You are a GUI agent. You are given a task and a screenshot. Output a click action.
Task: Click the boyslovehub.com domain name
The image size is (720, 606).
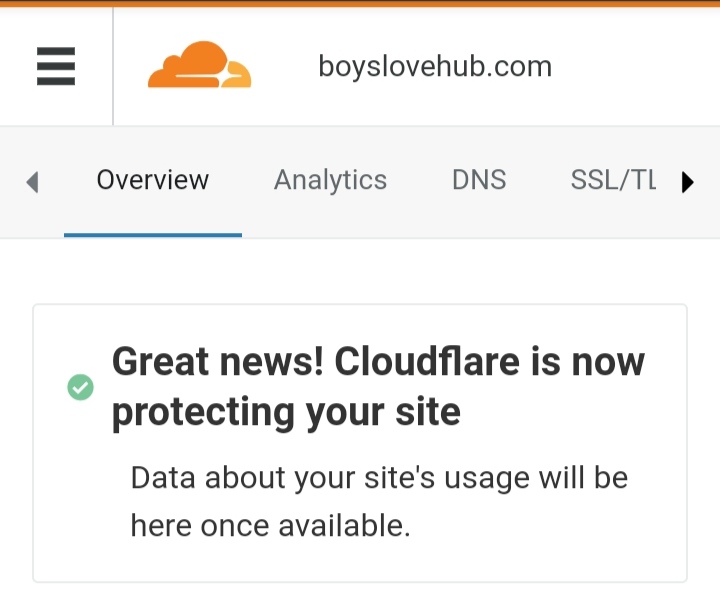pyautogui.click(x=435, y=67)
